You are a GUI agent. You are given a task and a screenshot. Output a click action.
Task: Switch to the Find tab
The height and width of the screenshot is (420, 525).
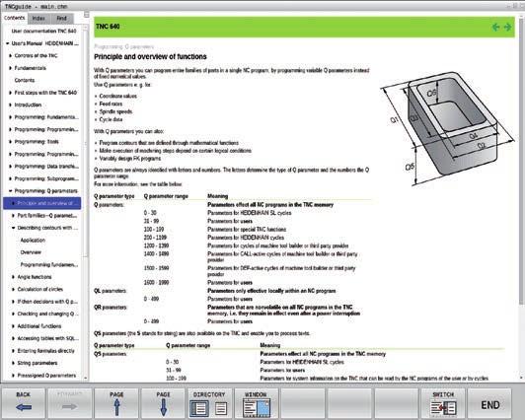(x=61, y=18)
